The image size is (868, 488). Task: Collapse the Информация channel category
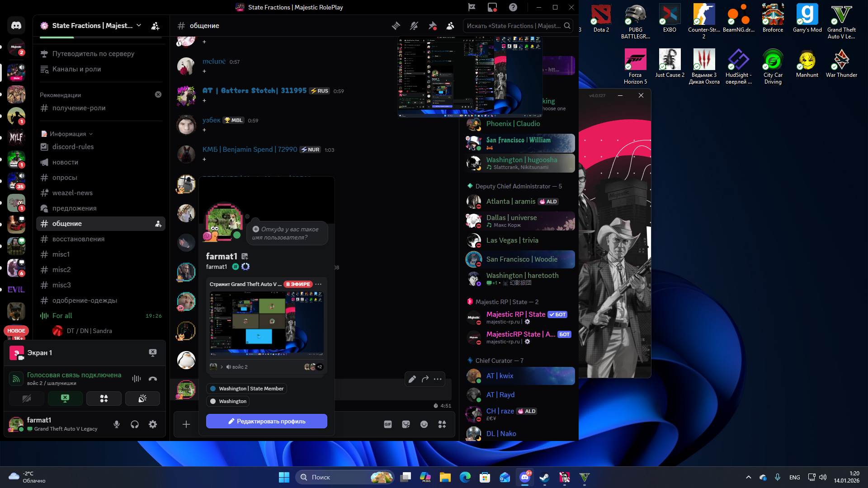(x=68, y=134)
